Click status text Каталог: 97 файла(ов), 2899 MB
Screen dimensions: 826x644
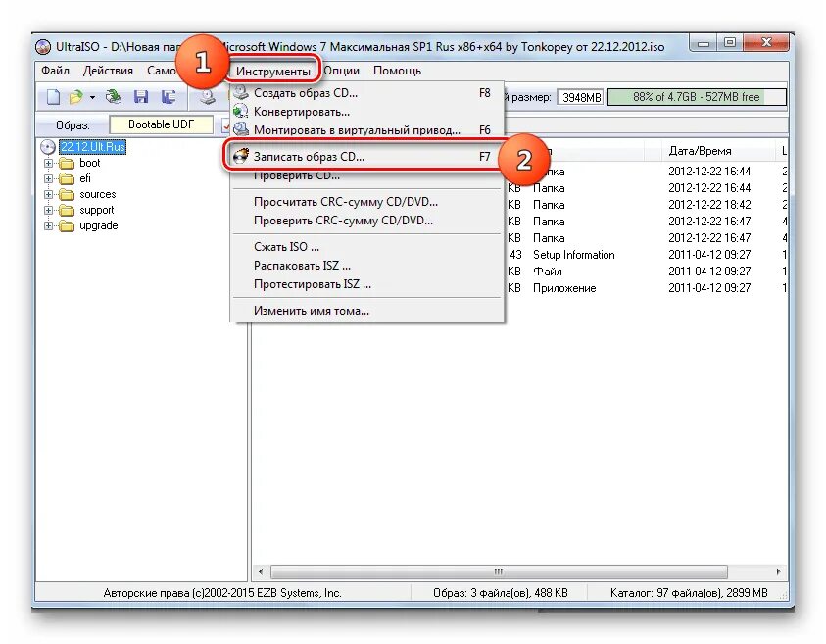pyautogui.click(x=689, y=593)
